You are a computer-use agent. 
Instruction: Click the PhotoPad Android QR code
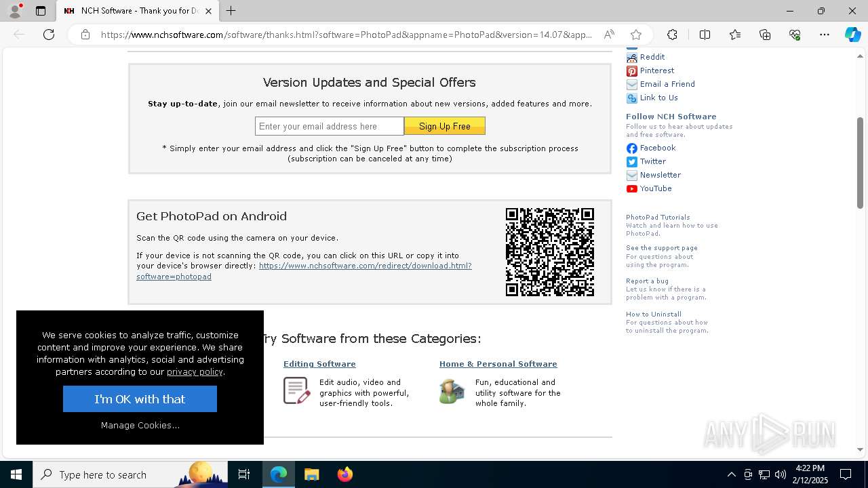point(550,252)
